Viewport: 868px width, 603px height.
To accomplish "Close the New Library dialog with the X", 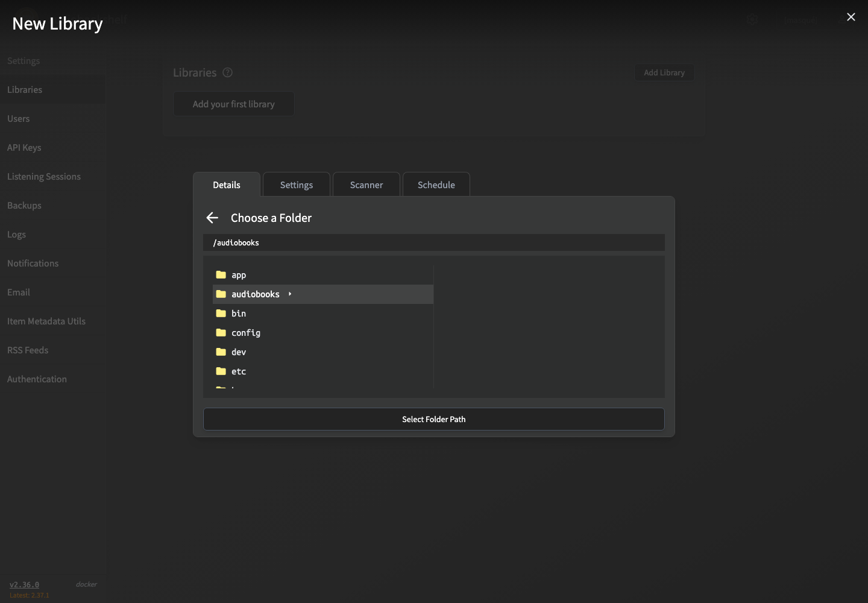I will [x=851, y=17].
